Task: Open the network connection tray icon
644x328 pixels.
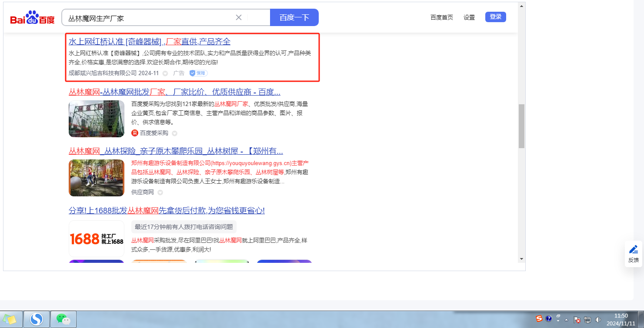Action: tap(588, 320)
